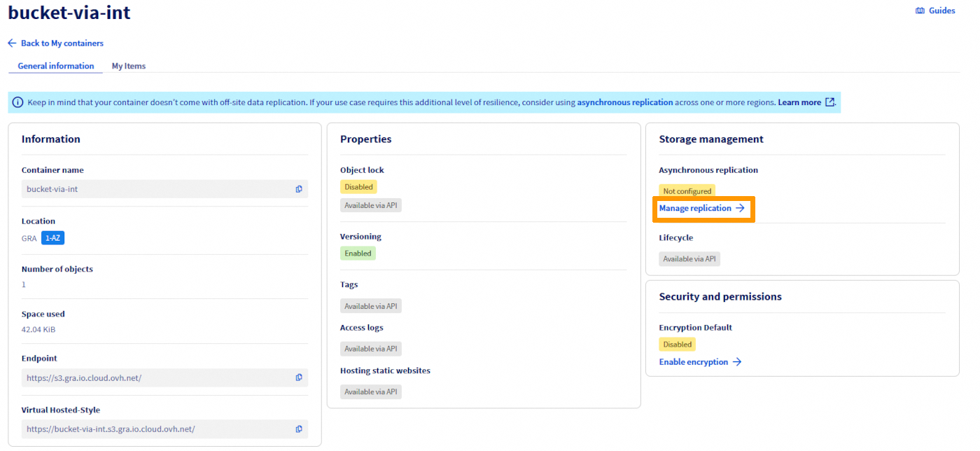This screenshot has width=980, height=451.
Task: Open the Learn more external link icon
Action: click(x=830, y=102)
